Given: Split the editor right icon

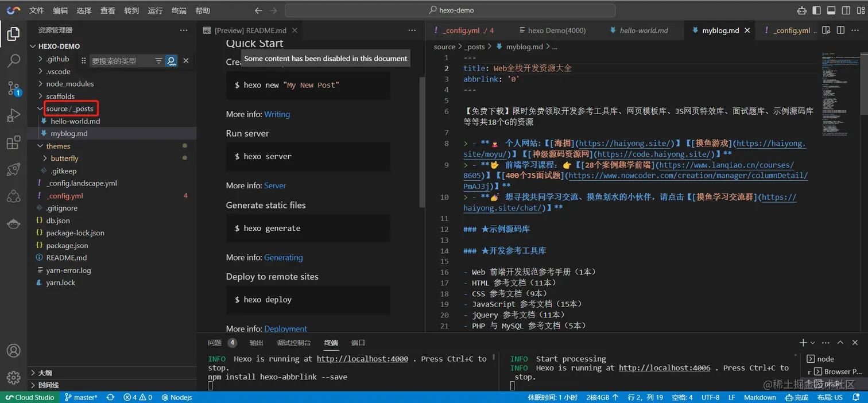Looking at the screenshot, I should pos(840,30).
